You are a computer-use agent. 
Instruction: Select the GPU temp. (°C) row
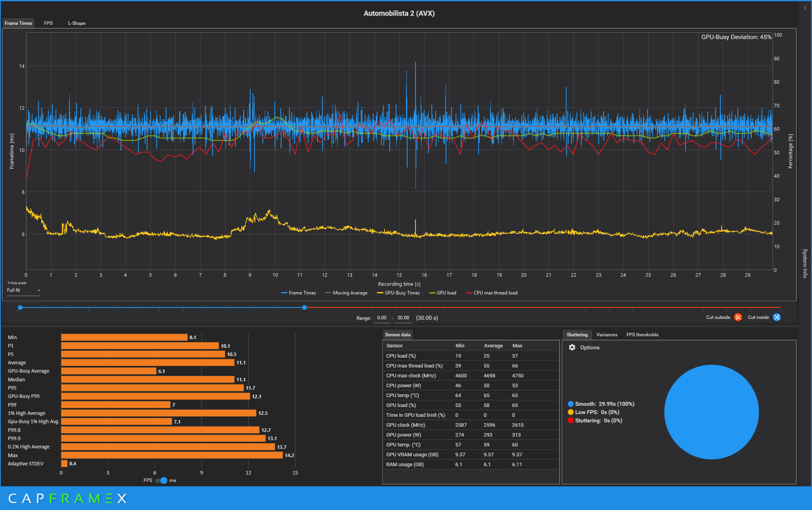point(471,444)
